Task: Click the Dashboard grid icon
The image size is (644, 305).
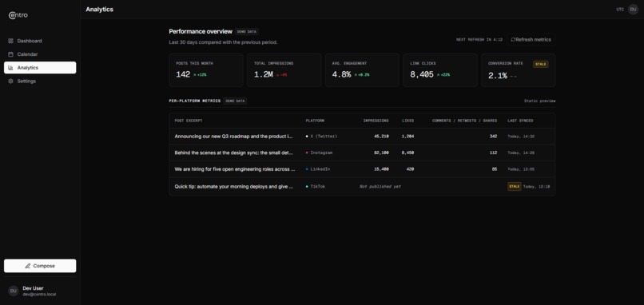Action: pyautogui.click(x=10, y=41)
